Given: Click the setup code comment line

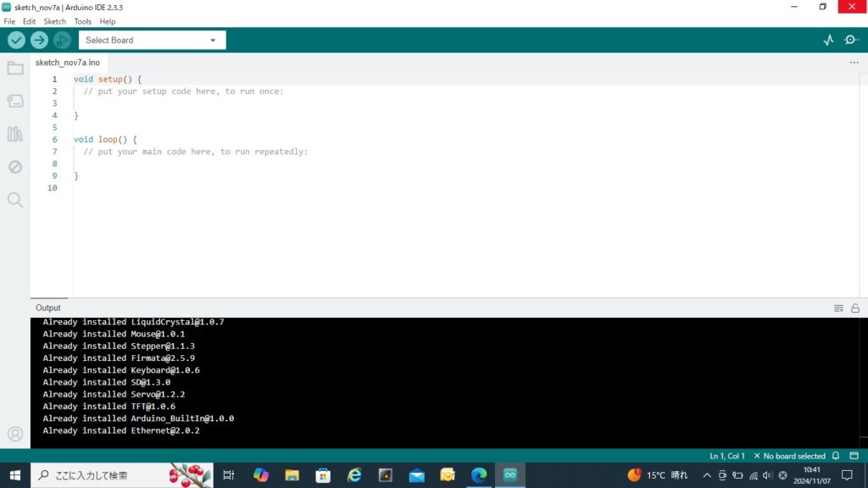Looking at the screenshot, I should point(183,91).
